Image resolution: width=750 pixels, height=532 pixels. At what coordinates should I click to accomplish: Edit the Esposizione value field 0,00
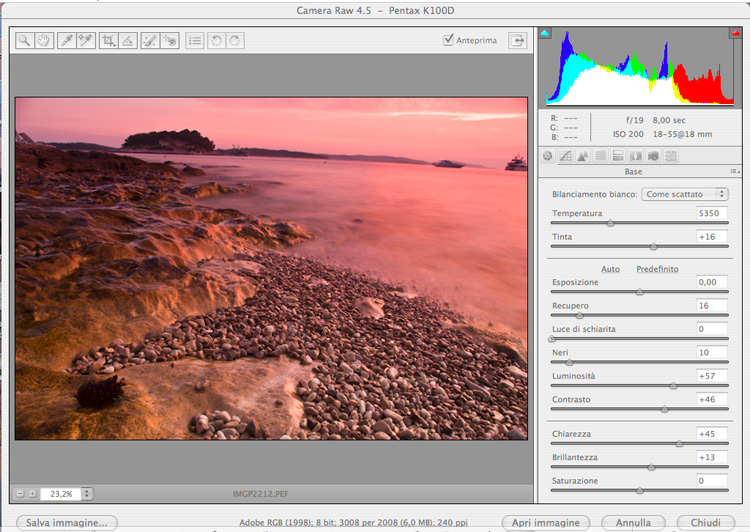(712, 282)
